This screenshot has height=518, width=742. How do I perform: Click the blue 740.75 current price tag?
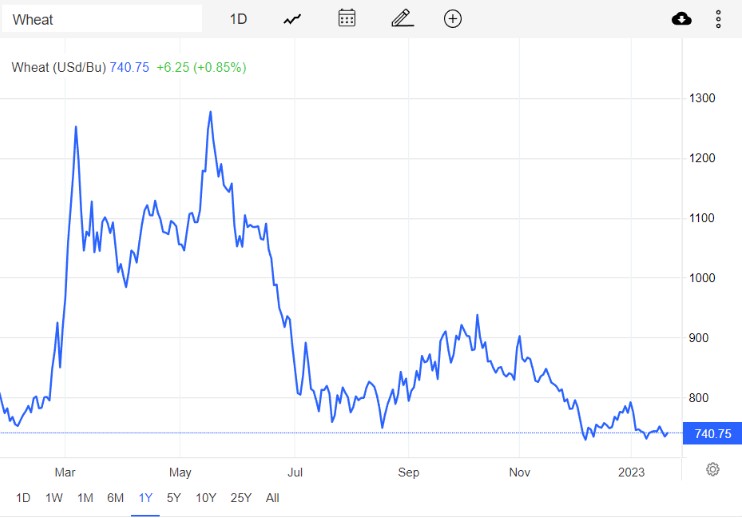712,433
